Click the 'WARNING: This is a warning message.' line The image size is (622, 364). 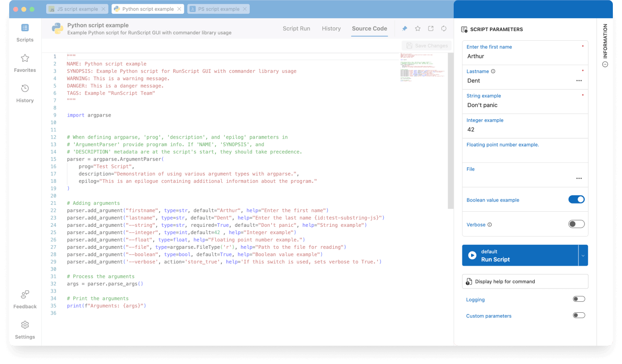click(118, 79)
